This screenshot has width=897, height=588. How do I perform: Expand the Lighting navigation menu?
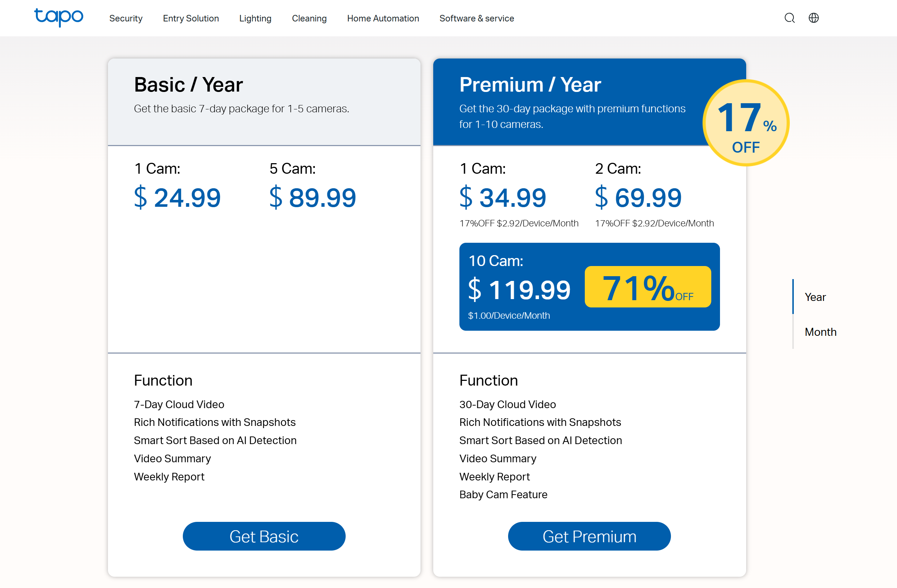click(x=255, y=19)
